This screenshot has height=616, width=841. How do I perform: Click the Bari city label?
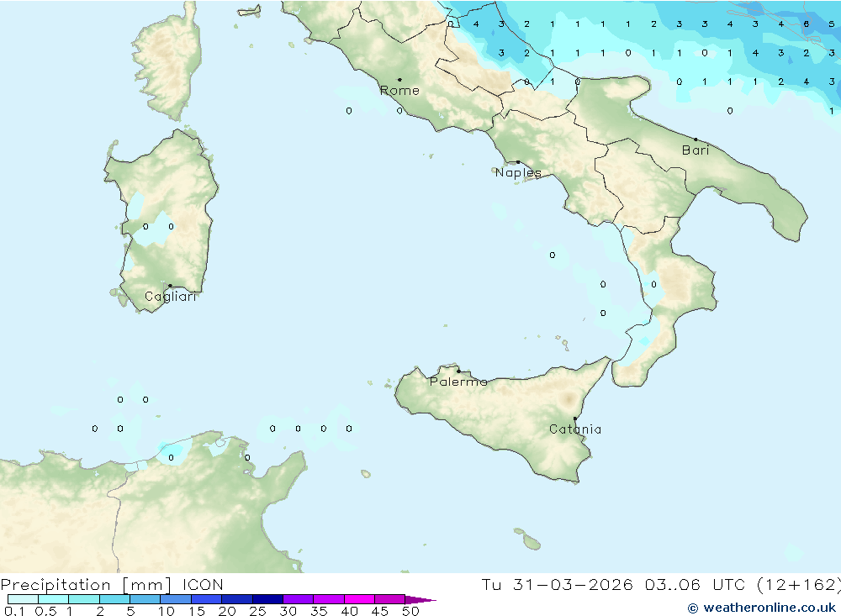coord(696,150)
